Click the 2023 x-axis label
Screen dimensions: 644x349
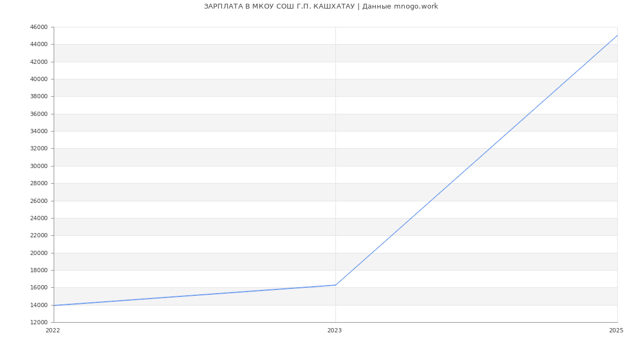pos(334,331)
